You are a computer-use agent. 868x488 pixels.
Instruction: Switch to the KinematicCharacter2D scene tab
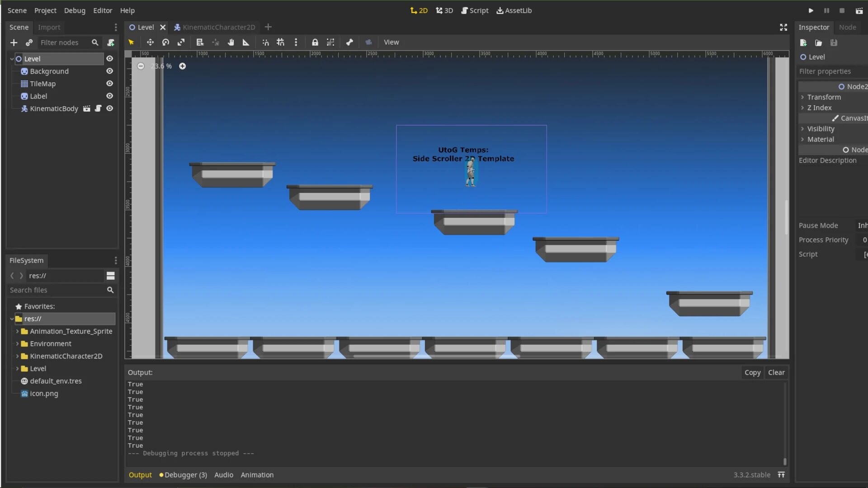coord(219,27)
